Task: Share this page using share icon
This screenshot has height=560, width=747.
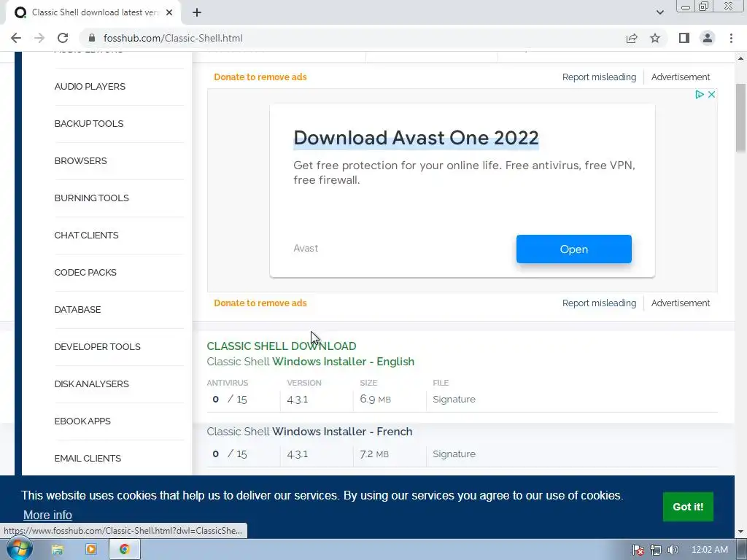Action: tap(632, 38)
